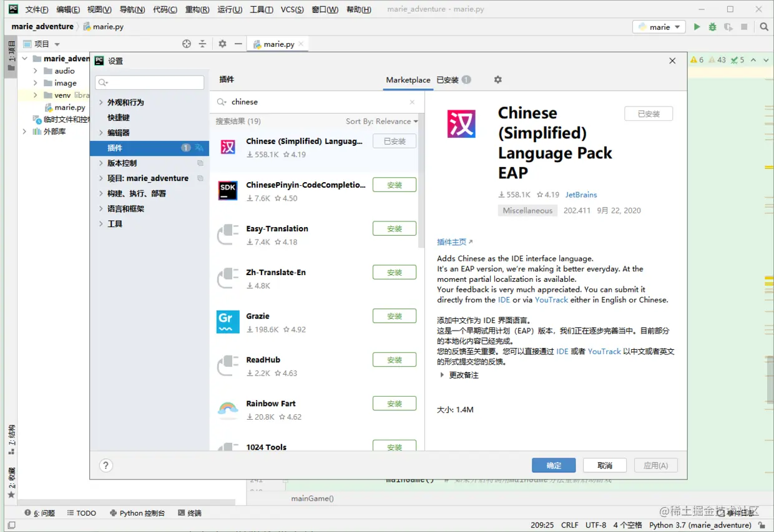Install the Zh-Translate-En plugin
The image size is (774, 532).
(394, 272)
